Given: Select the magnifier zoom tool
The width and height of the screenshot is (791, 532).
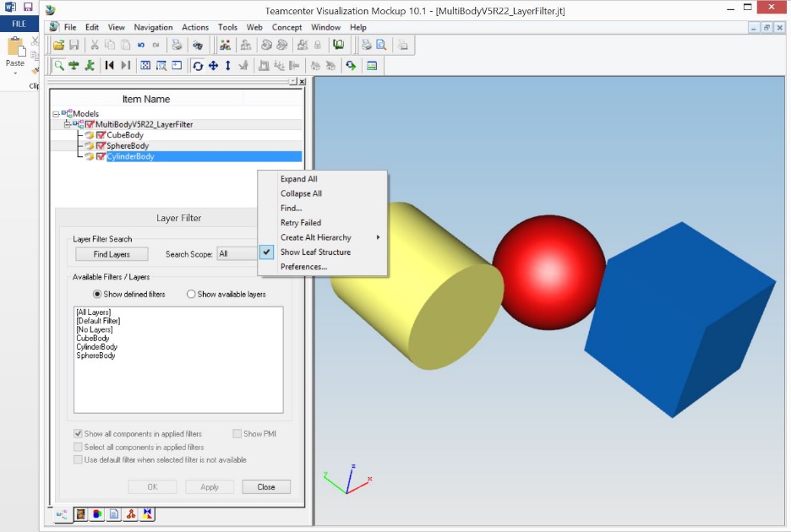Looking at the screenshot, I should pyautogui.click(x=59, y=66).
